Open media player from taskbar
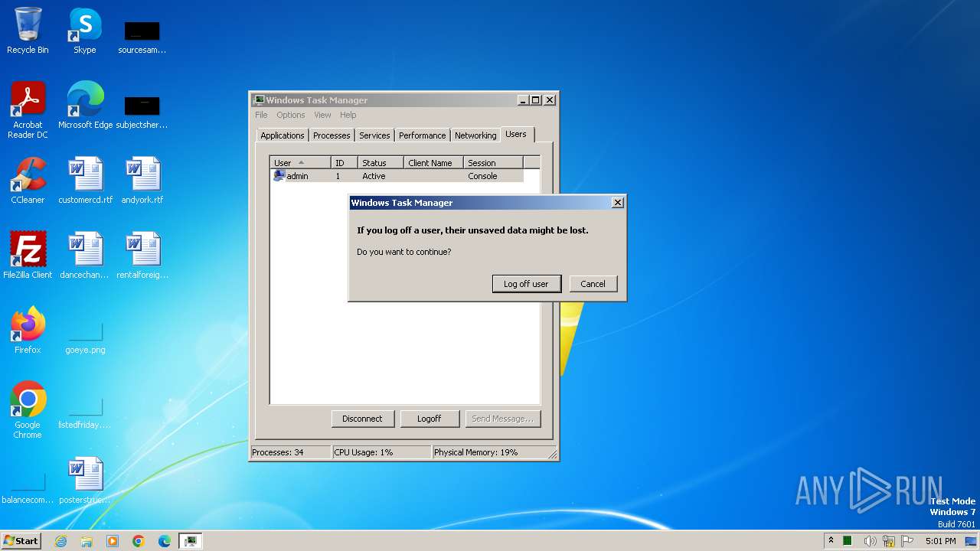Viewport: 980px width, 551px height. coord(113,541)
